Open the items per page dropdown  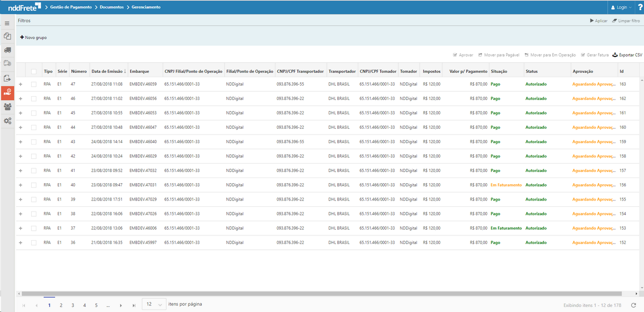tap(154, 304)
